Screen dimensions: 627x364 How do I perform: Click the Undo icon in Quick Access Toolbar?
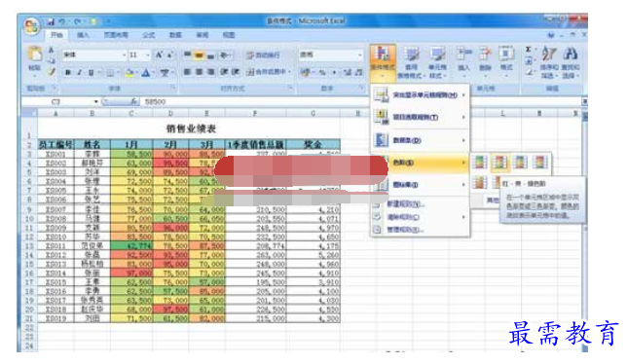coord(61,22)
